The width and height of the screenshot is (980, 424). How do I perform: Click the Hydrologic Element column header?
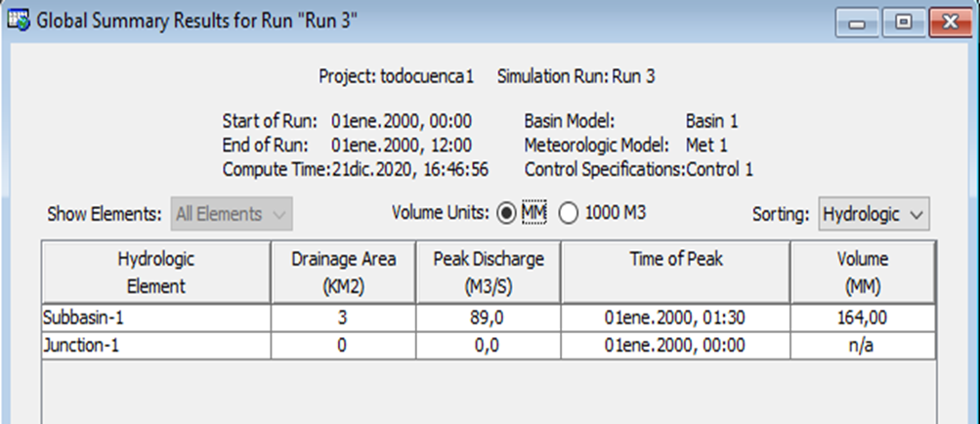156,273
